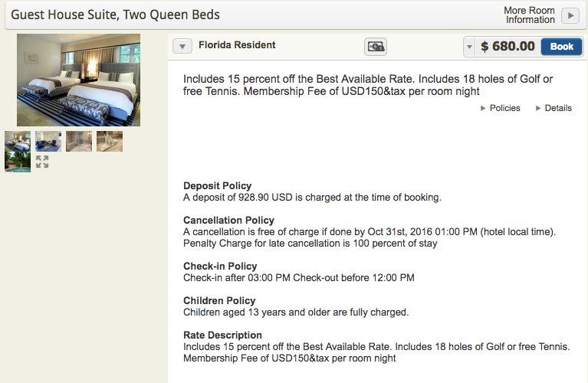Click the large bedroom main photo
588x383 pixels.
coord(78,80)
